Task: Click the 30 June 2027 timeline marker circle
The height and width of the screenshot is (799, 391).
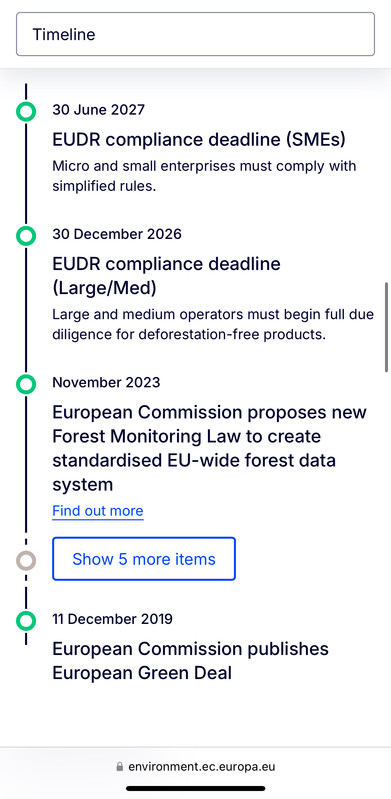Action: point(26,111)
